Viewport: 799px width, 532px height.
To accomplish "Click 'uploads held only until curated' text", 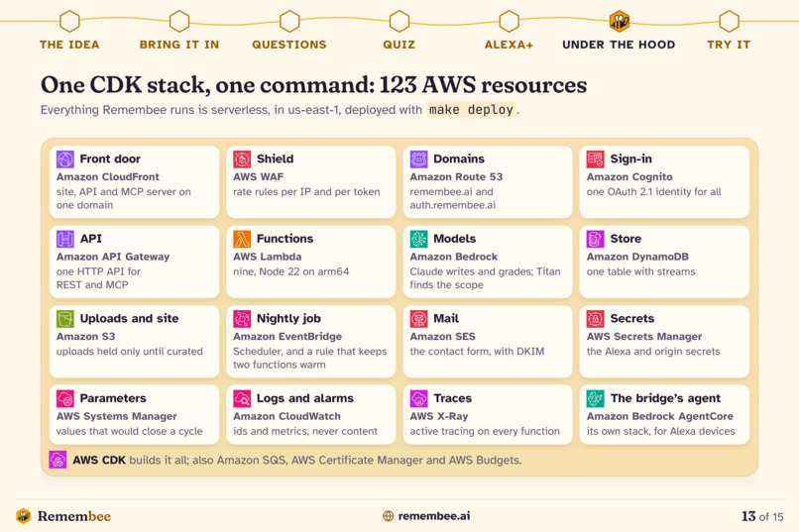I will (130, 352).
